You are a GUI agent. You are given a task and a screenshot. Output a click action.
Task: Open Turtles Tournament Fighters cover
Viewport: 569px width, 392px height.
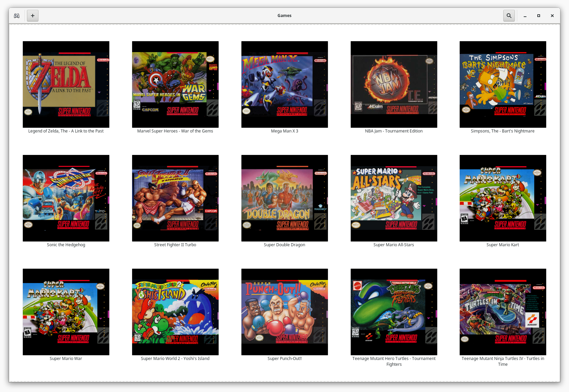pos(394,312)
